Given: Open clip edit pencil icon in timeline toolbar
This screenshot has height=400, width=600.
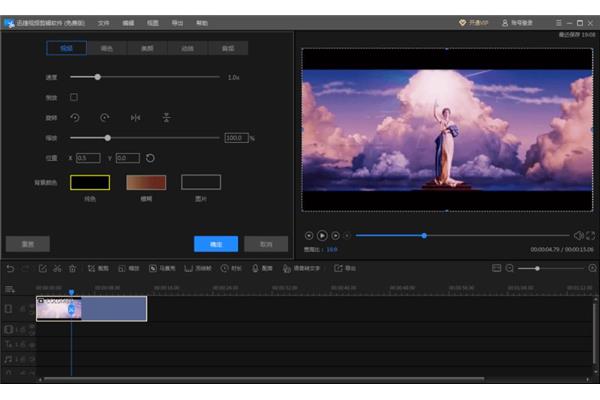Looking at the screenshot, I should (x=42, y=269).
